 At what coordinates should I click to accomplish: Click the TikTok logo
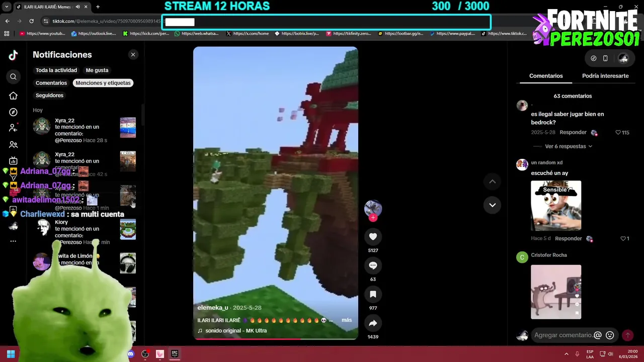13,55
